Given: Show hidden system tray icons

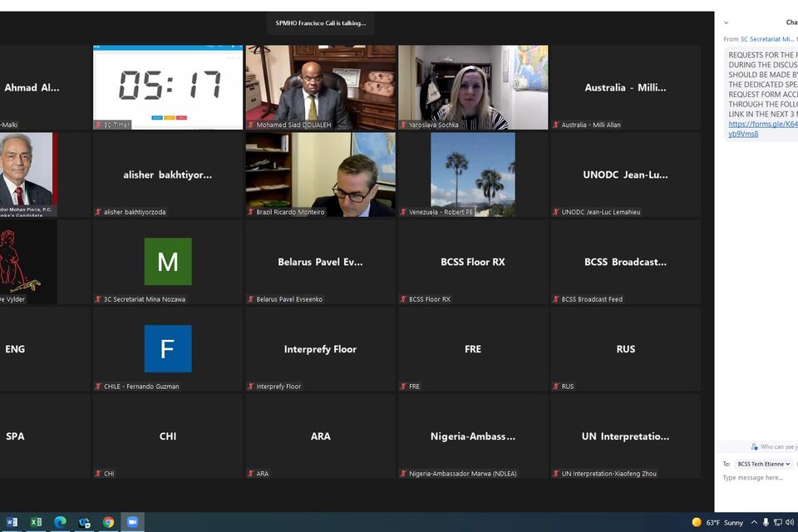Looking at the screenshot, I should tap(754, 523).
